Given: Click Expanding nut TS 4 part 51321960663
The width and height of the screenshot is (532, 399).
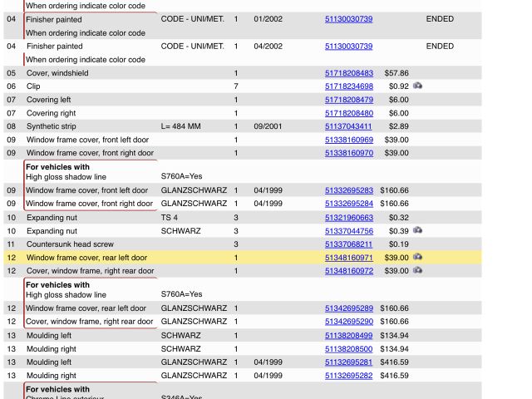Looking at the screenshot, I should [348, 218].
